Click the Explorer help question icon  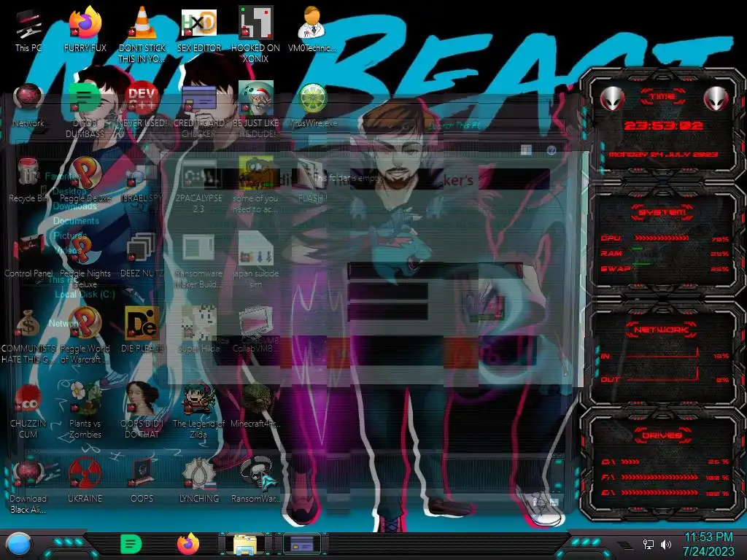pyautogui.click(x=551, y=150)
